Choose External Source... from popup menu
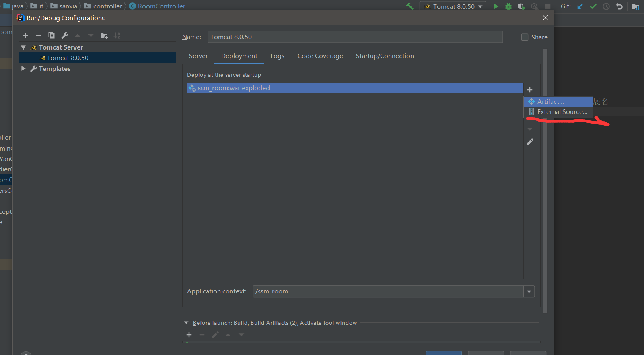The height and width of the screenshot is (355, 644). [558, 112]
